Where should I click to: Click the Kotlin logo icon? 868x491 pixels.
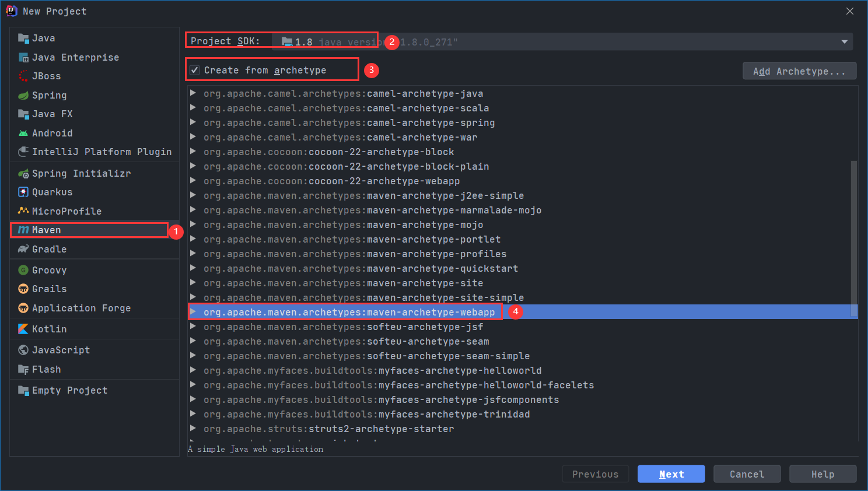coord(23,329)
